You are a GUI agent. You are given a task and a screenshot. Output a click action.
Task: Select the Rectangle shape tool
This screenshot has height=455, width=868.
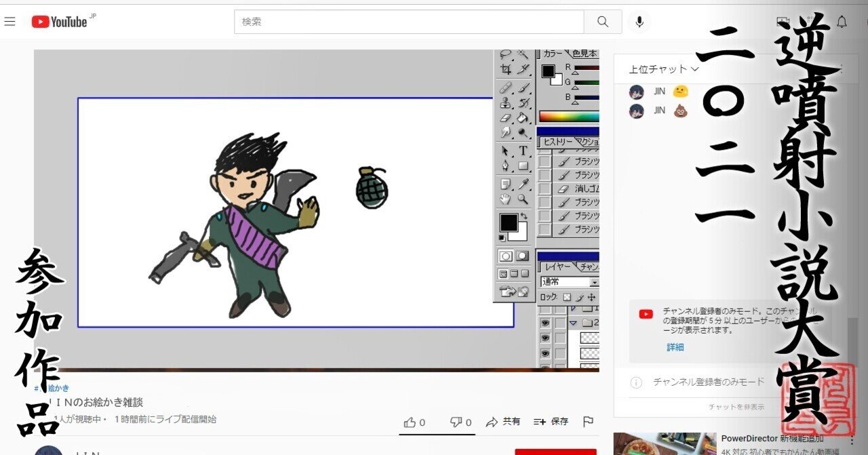pos(524,165)
